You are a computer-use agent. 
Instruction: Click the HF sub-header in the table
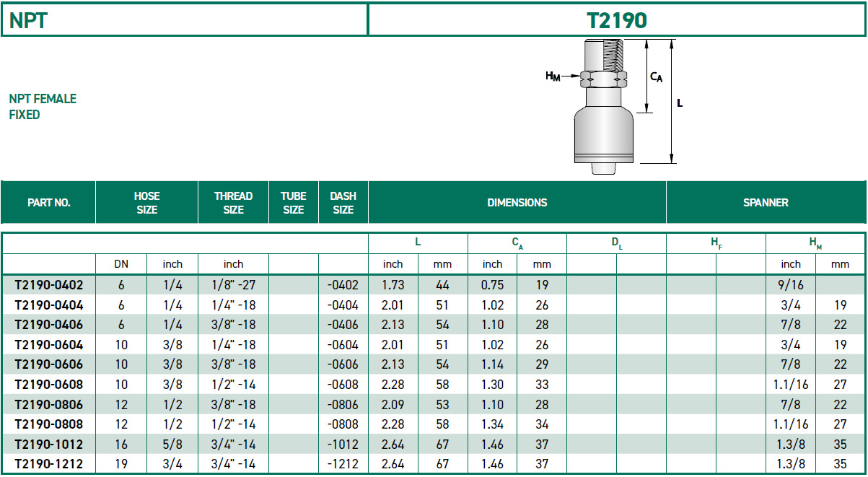pos(716,244)
